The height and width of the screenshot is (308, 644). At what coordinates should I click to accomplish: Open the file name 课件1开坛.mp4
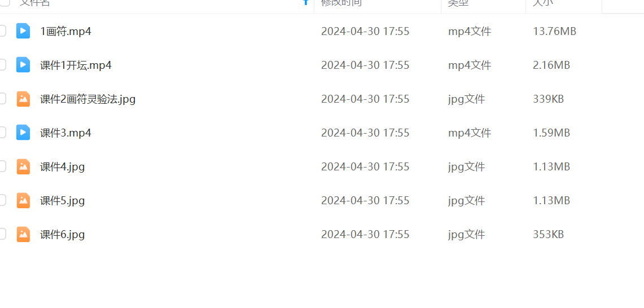(76, 65)
